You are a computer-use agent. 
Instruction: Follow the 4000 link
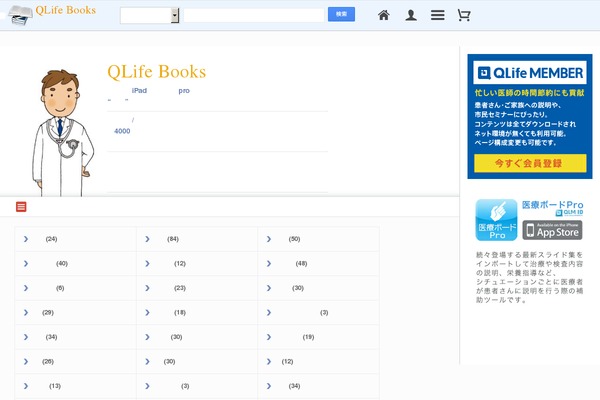pyautogui.click(x=122, y=131)
